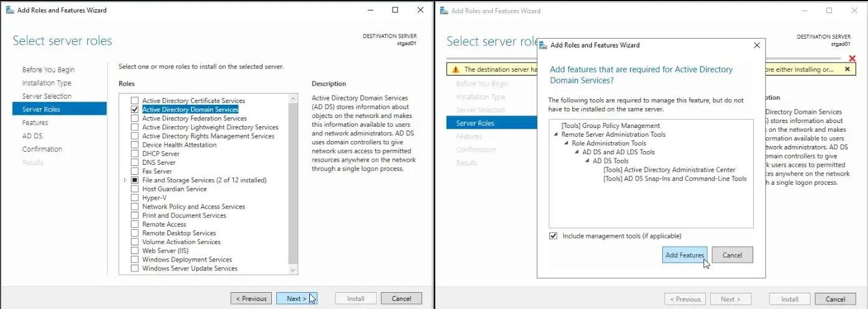Collapse Remote Server Administration Tools tree
The height and width of the screenshot is (309, 868).
(x=556, y=134)
